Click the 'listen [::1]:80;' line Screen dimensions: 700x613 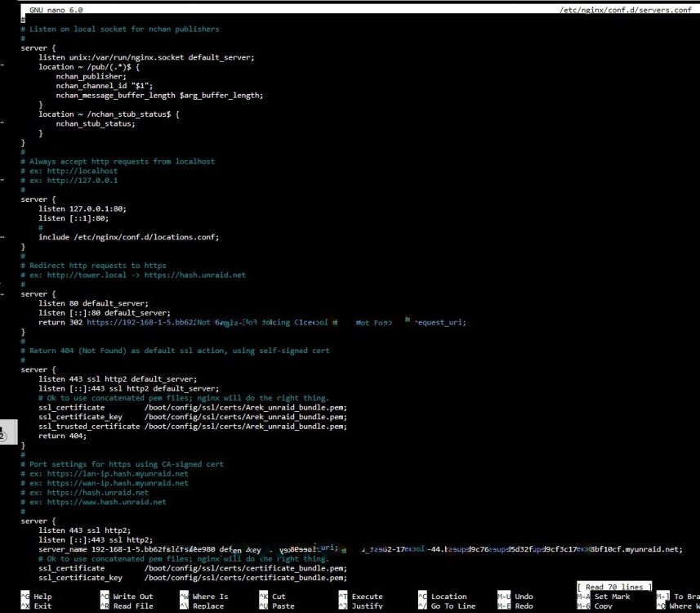click(x=74, y=218)
